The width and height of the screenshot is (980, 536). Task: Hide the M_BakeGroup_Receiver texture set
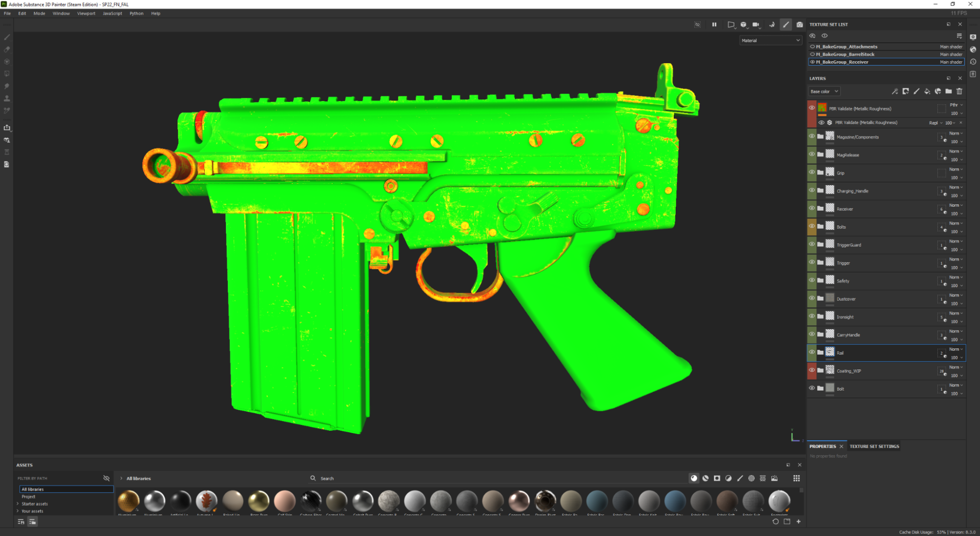812,62
